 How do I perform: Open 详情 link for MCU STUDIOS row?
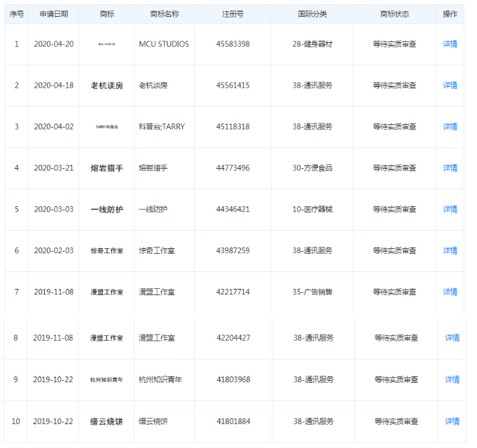coord(450,44)
